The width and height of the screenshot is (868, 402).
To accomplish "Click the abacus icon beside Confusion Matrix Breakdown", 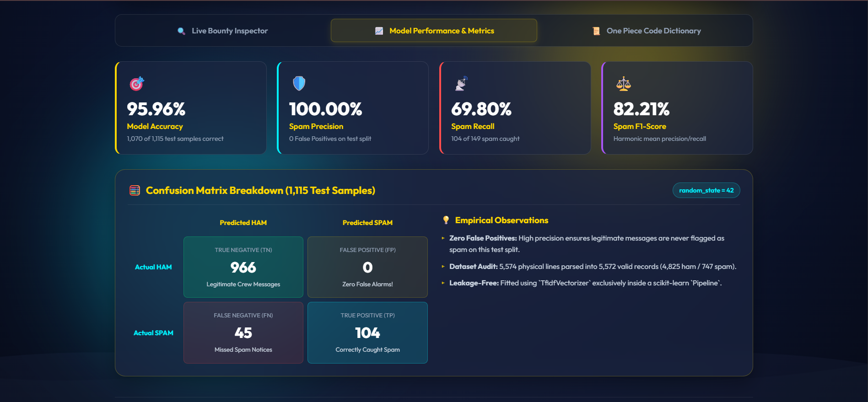I will coord(135,191).
